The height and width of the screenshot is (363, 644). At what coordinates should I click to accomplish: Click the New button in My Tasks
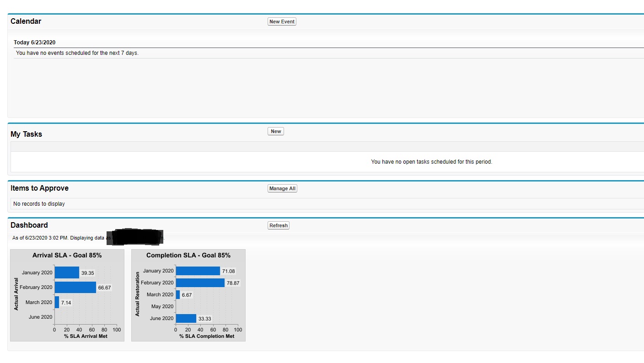coord(276,131)
